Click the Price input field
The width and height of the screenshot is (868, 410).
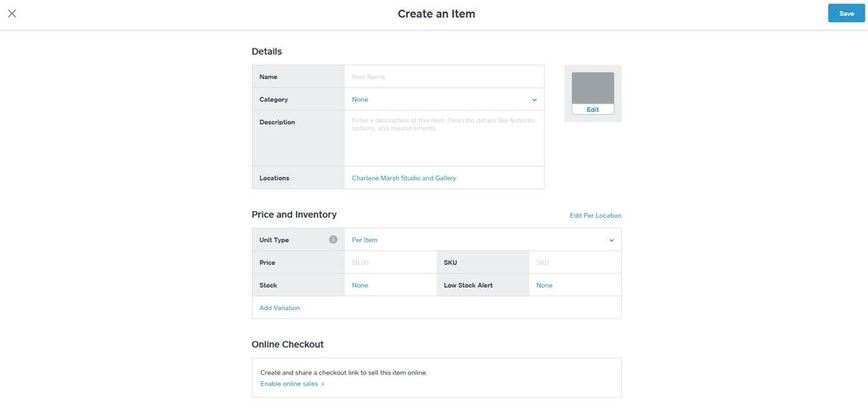pyautogui.click(x=389, y=262)
